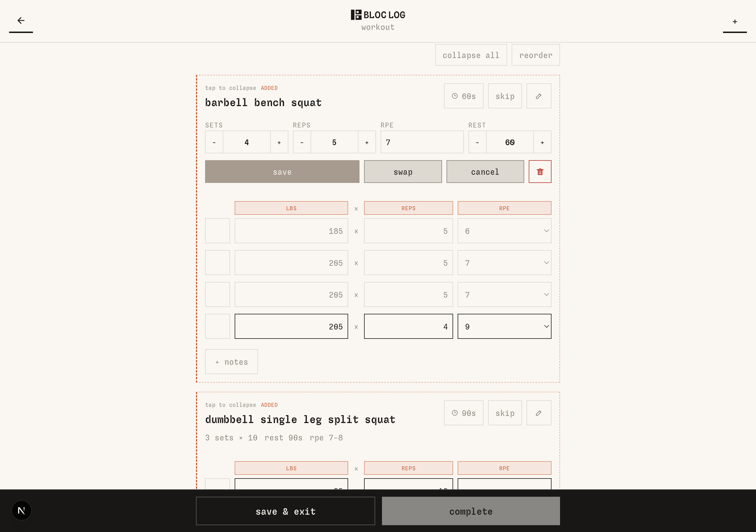The image size is (756, 532).
Task: Check off the third set row checkbox
Action: 217,294
